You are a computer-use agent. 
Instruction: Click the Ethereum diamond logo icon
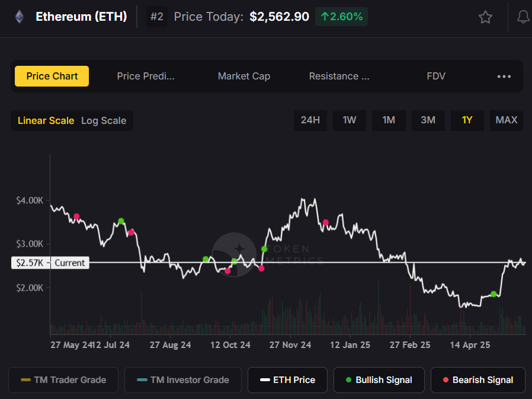20,17
